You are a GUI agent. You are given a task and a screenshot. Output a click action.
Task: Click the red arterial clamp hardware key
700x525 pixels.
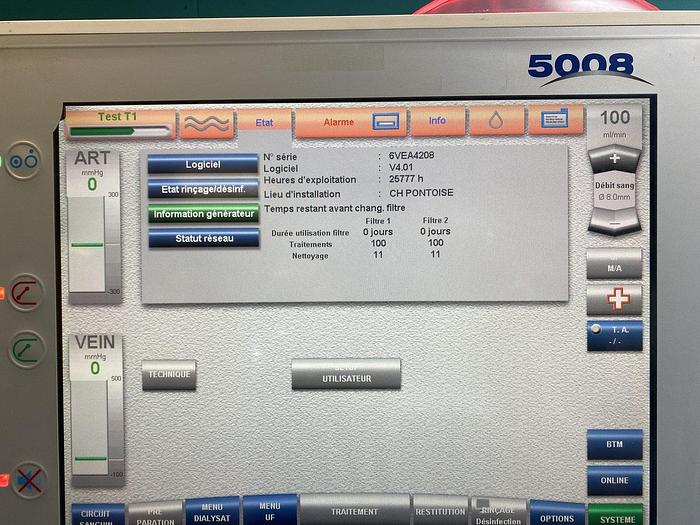[x=26, y=293]
